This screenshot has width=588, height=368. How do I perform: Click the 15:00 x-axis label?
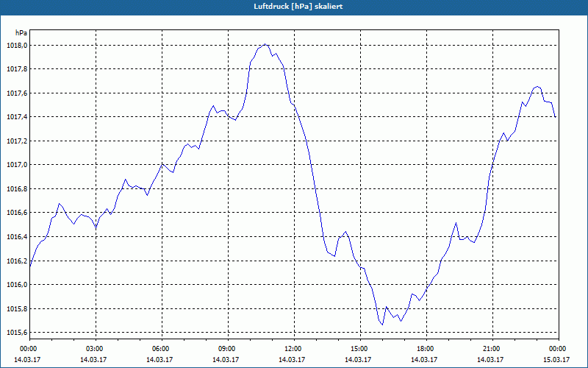pos(360,349)
